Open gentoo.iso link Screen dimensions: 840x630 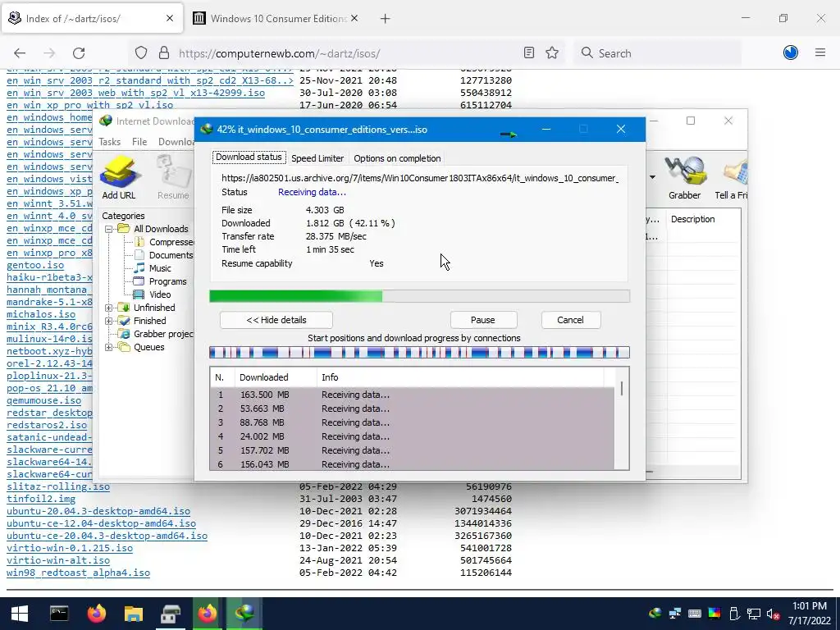35,265
